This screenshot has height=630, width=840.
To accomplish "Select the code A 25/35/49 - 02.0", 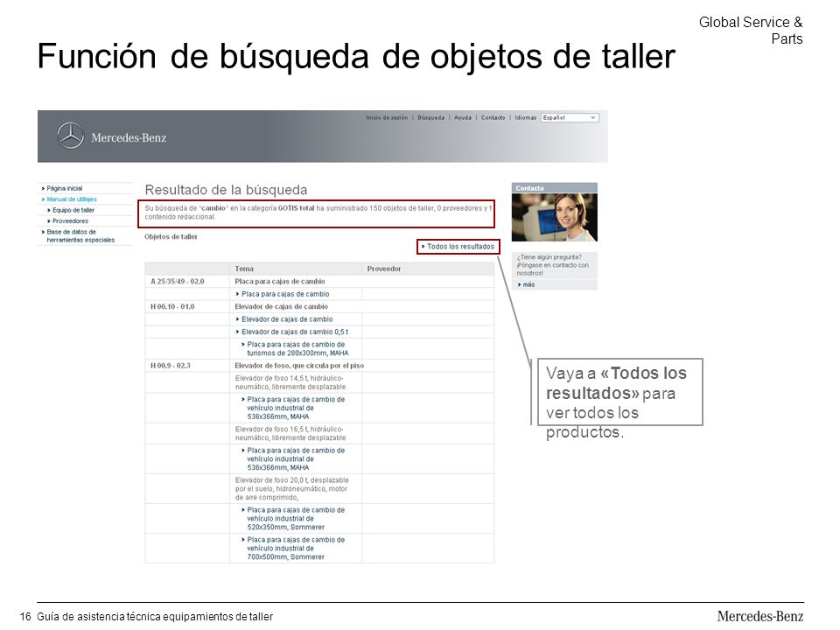I will [x=178, y=282].
